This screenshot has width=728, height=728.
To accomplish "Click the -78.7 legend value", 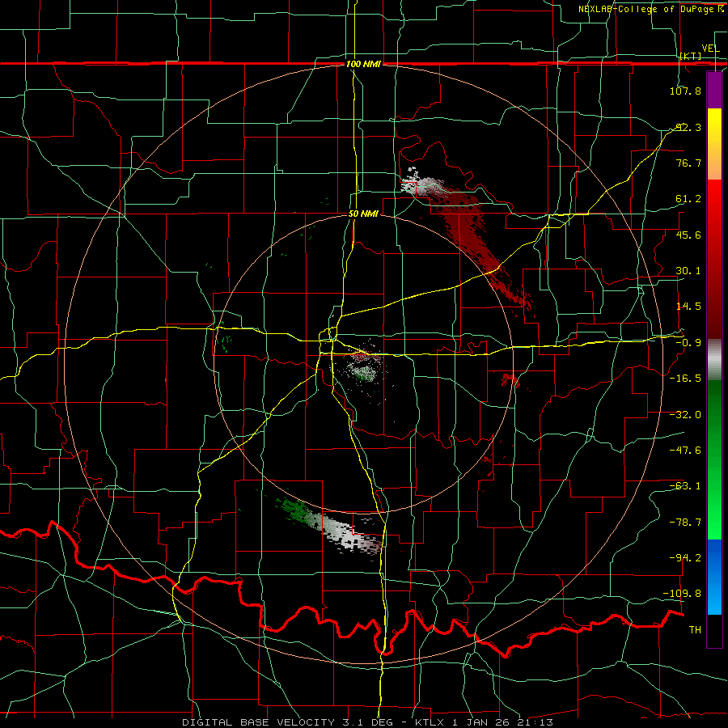I will click(685, 522).
